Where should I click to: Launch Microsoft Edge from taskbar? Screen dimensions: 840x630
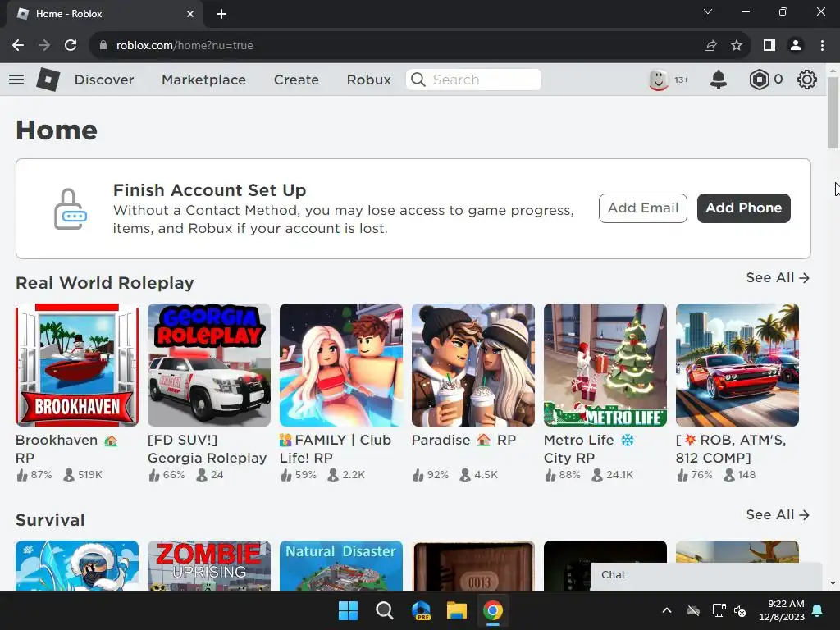click(421, 610)
